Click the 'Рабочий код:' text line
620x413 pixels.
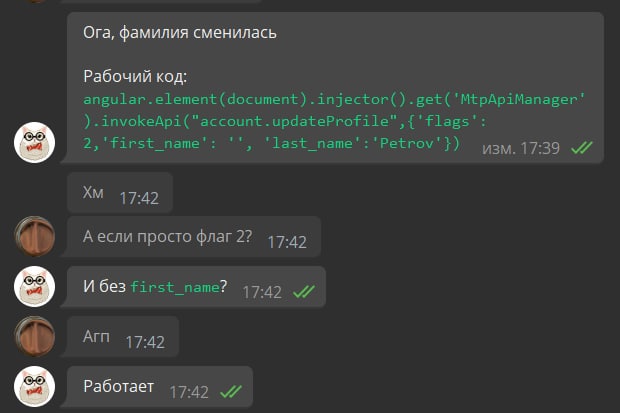coord(135,76)
